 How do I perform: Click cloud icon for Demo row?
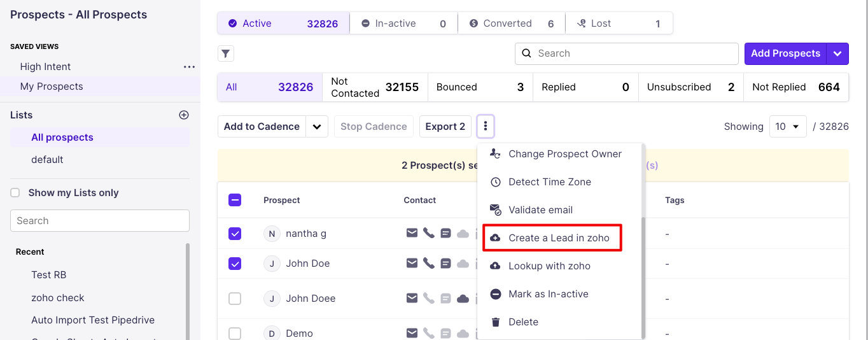[x=463, y=334]
